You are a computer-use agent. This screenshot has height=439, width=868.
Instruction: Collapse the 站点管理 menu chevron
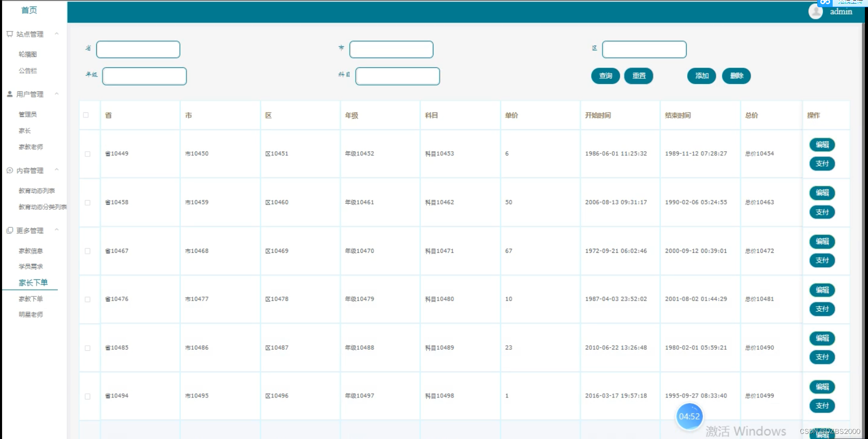(x=57, y=34)
